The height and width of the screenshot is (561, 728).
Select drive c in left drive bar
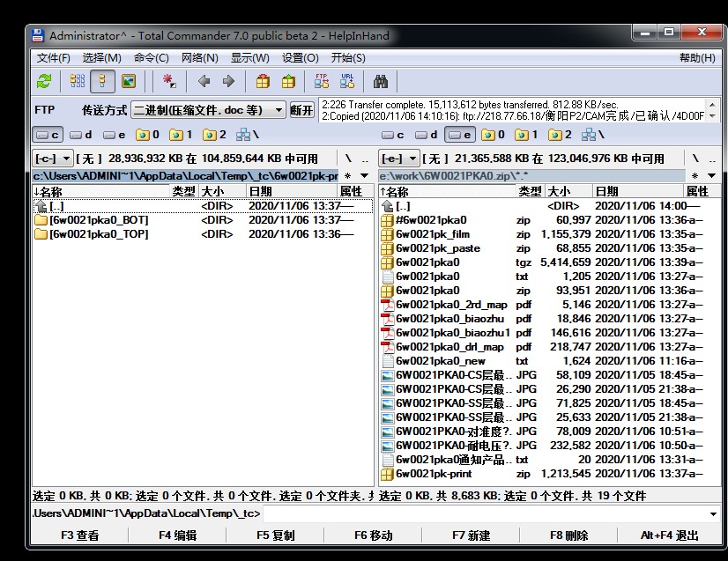tap(48, 135)
